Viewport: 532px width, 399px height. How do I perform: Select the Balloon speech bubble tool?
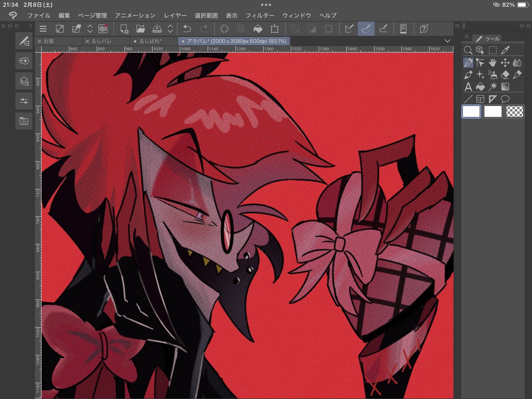(505, 98)
